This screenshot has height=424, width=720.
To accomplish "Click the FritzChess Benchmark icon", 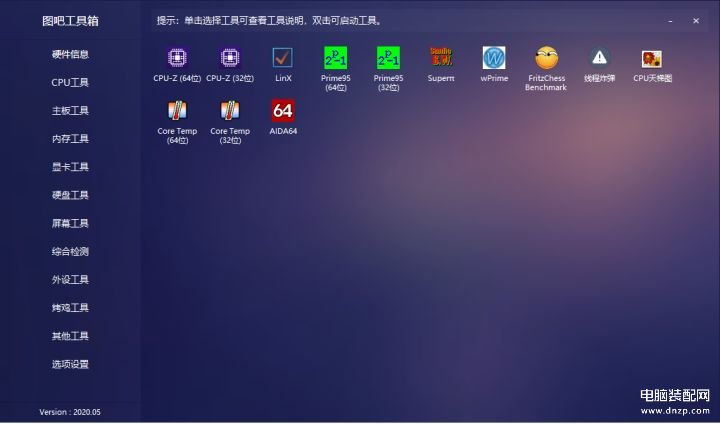I will (546, 58).
